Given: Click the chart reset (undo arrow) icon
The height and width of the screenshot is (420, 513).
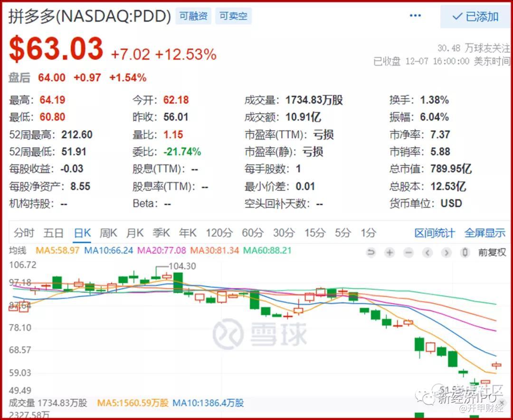Looking at the screenshot, I should (x=370, y=252).
